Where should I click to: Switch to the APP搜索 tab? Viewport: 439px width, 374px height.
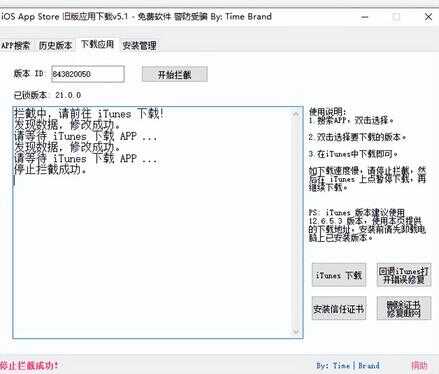(15, 46)
